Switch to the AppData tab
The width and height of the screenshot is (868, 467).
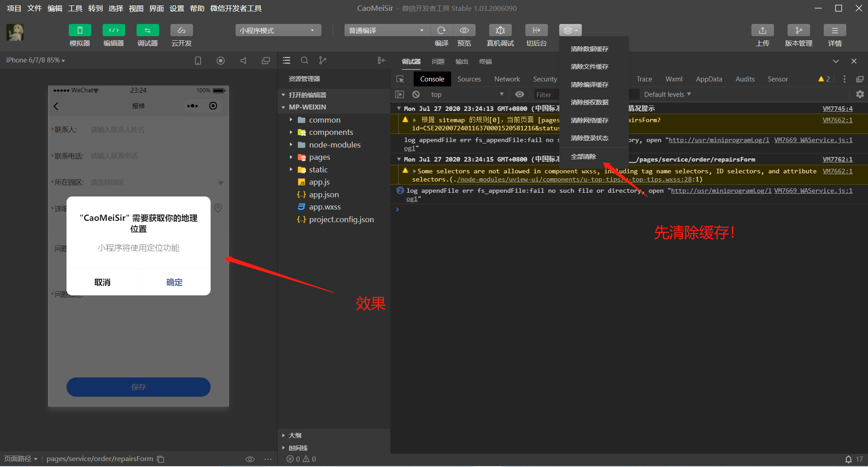709,79
